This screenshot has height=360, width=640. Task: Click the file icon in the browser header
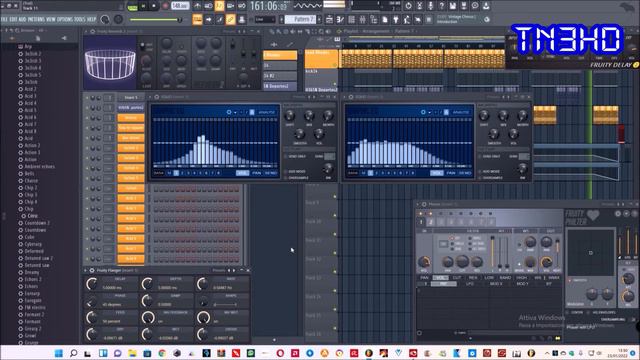coord(38,38)
